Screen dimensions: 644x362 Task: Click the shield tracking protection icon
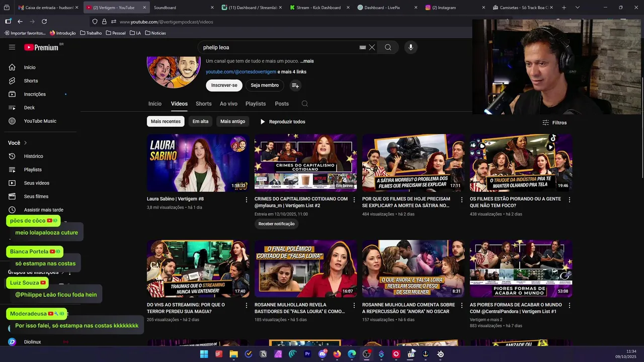point(95,22)
